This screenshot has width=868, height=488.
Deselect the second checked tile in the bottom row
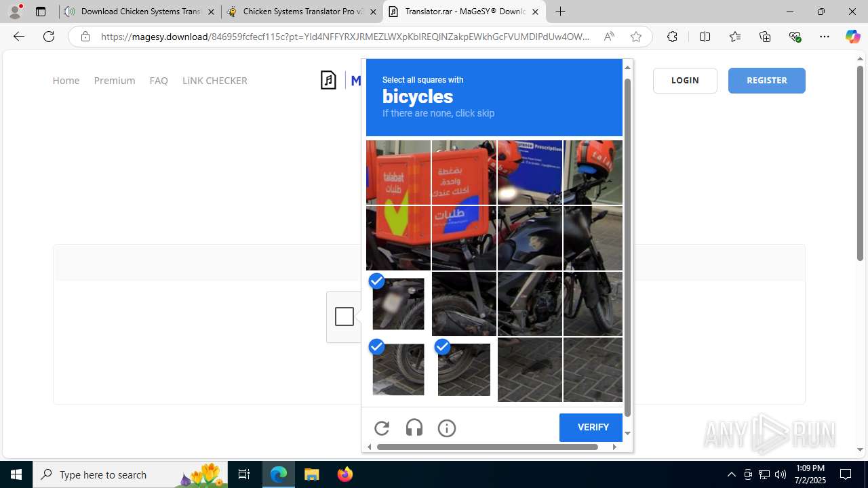(464, 369)
